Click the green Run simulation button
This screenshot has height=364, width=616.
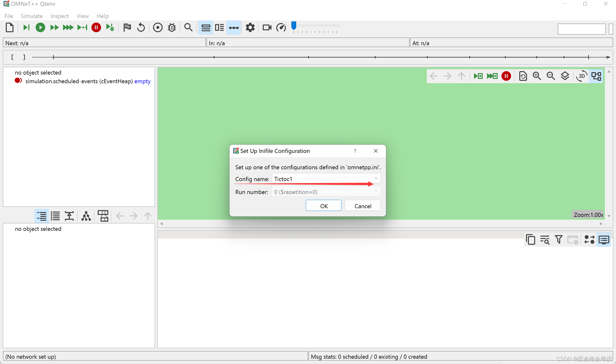(x=40, y=27)
